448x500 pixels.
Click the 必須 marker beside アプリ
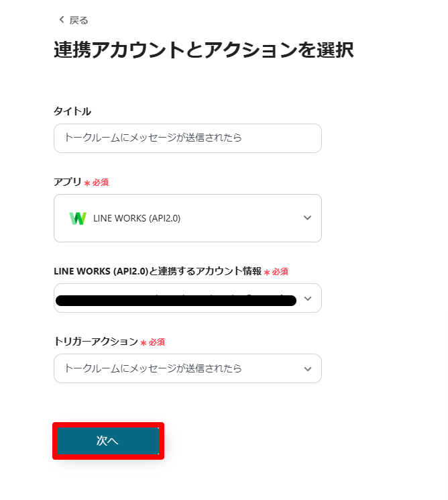101,183
